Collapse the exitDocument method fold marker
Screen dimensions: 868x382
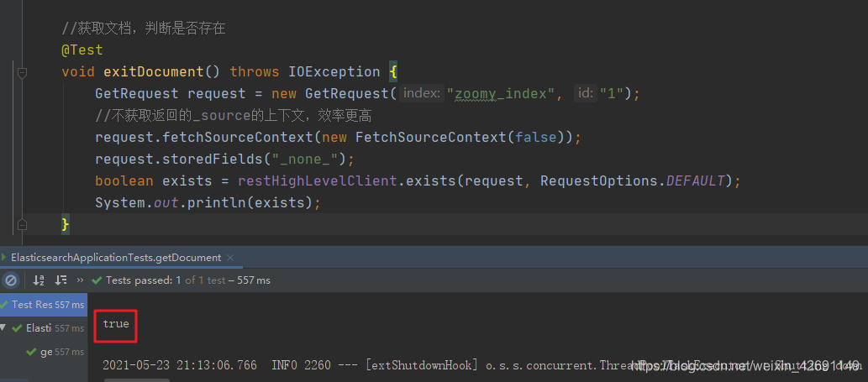23,72
